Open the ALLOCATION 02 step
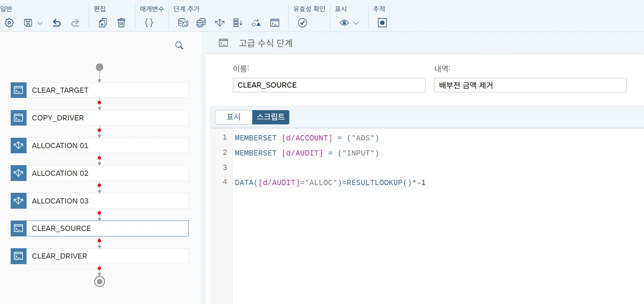Viewport: 644px width, 304px height. [x=99, y=173]
